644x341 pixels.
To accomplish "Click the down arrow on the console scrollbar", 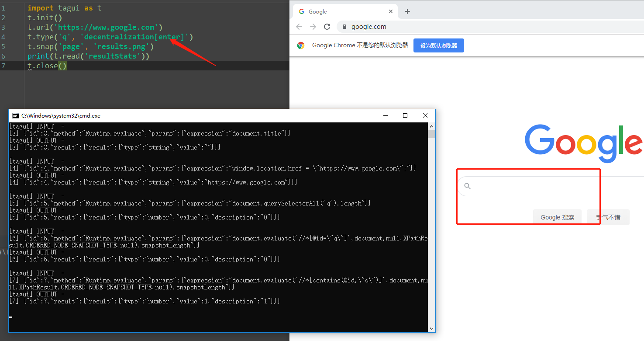I will point(431,328).
